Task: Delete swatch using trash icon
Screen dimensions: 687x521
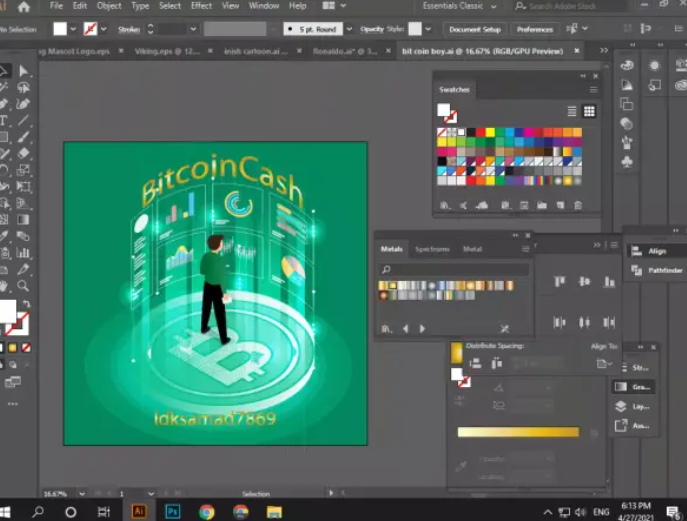Action: pos(578,205)
